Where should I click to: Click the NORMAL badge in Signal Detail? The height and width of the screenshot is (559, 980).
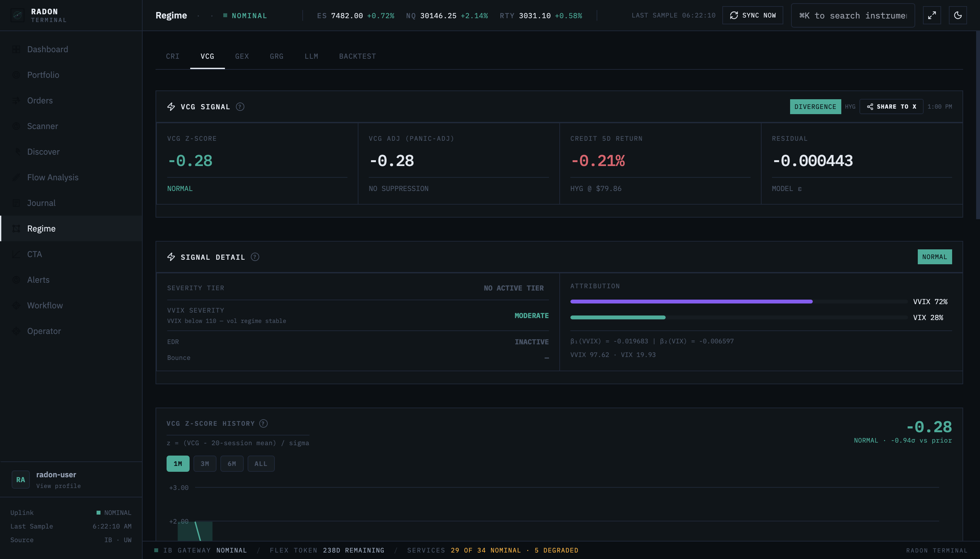click(935, 257)
